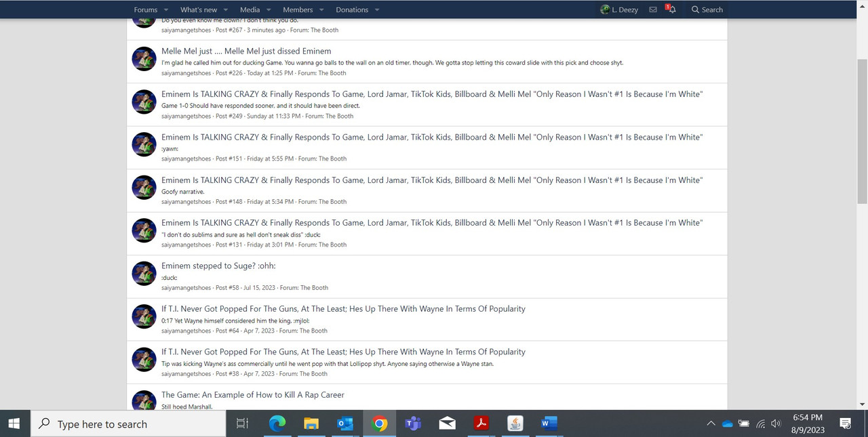Open the What's new nav item

pos(199,9)
